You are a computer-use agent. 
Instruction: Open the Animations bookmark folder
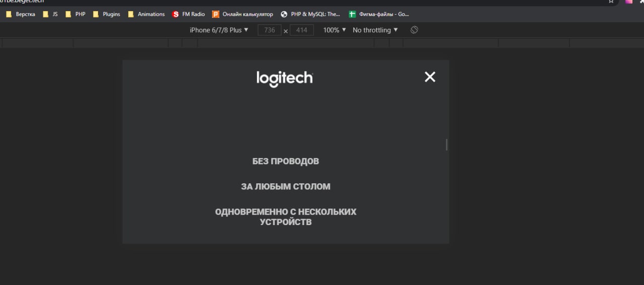pos(146,14)
